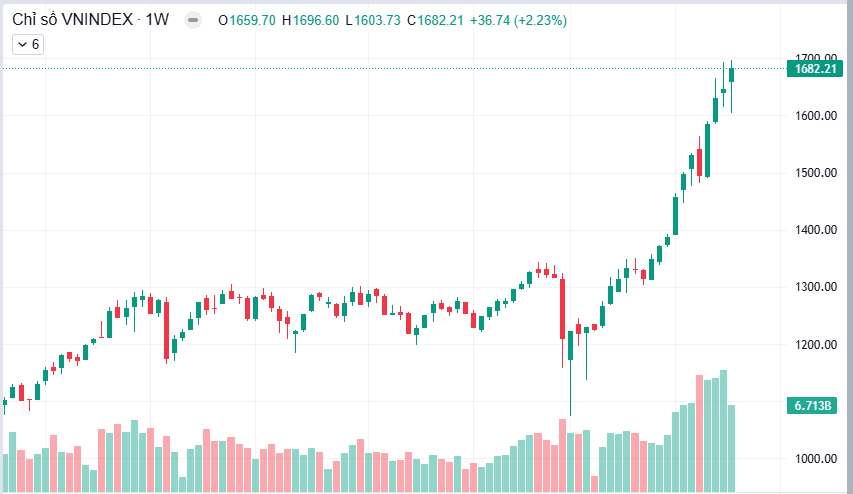Click the 1400.00 price axis label

(815, 230)
